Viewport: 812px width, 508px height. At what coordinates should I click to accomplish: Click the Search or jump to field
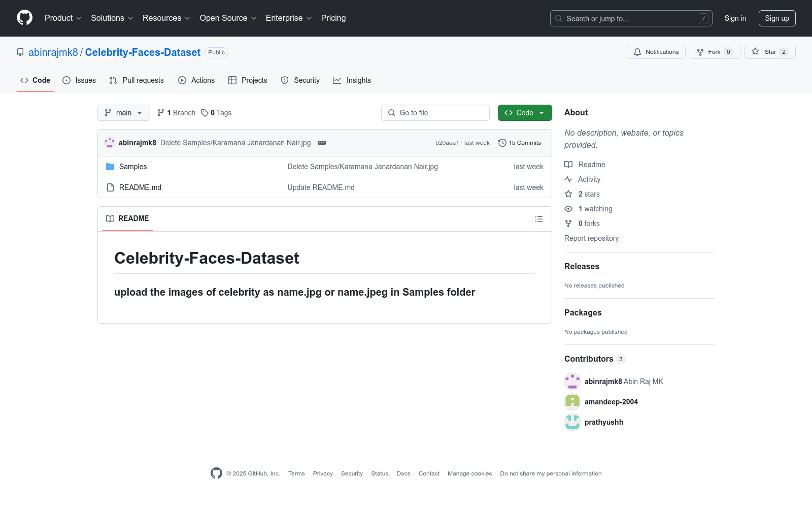coord(631,18)
